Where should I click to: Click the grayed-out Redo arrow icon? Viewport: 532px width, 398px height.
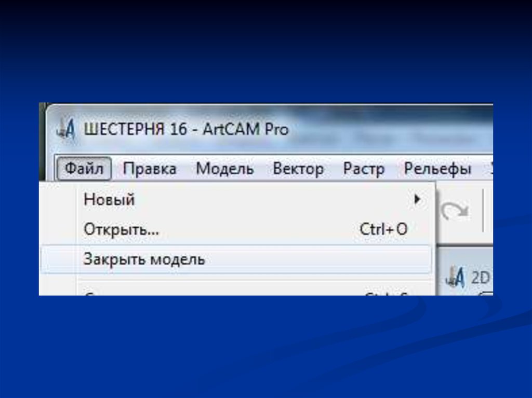coord(454,211)
